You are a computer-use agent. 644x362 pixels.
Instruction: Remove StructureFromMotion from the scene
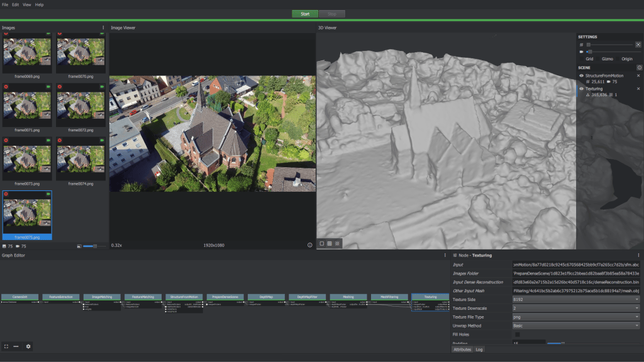[x=638, y=75]
